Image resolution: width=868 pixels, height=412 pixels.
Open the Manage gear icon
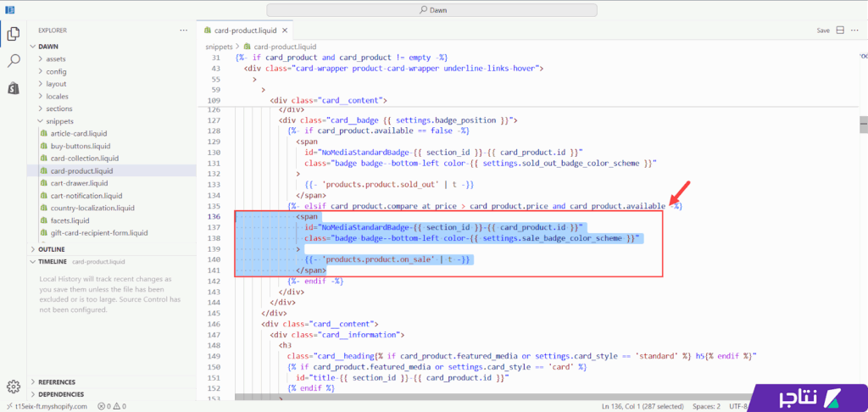[x=14, y=387]
